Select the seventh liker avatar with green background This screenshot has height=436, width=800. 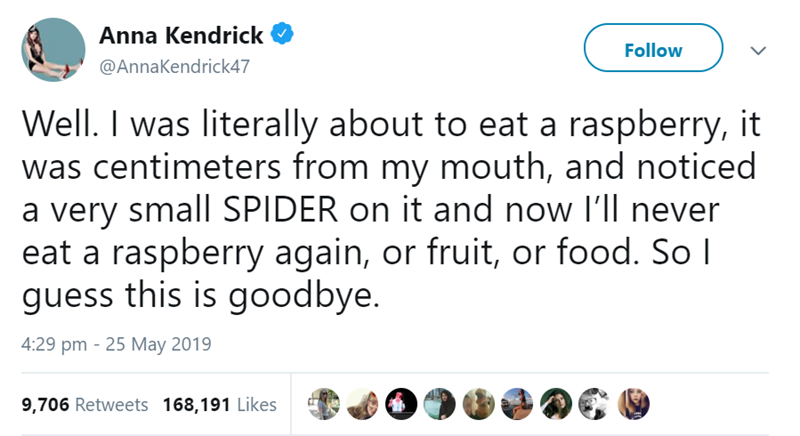(555, 402)
